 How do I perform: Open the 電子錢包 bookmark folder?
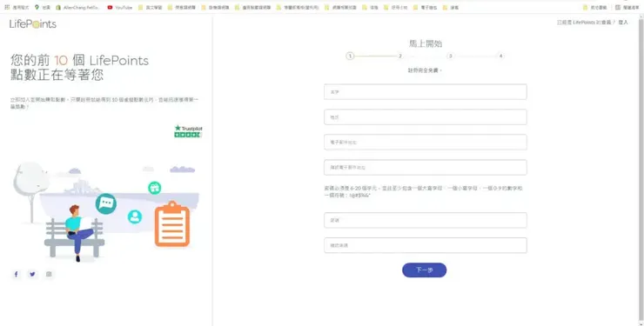[x=425, y=7]
